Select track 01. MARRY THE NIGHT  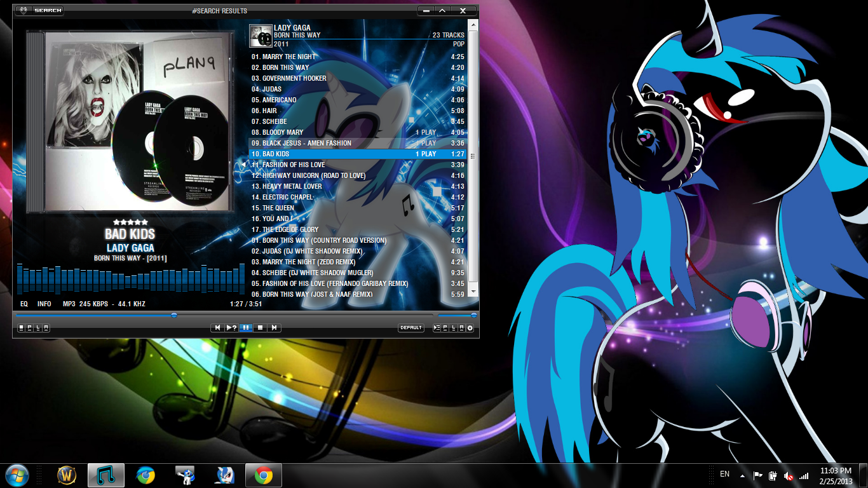pyautogui.click(x=357, y=57)
